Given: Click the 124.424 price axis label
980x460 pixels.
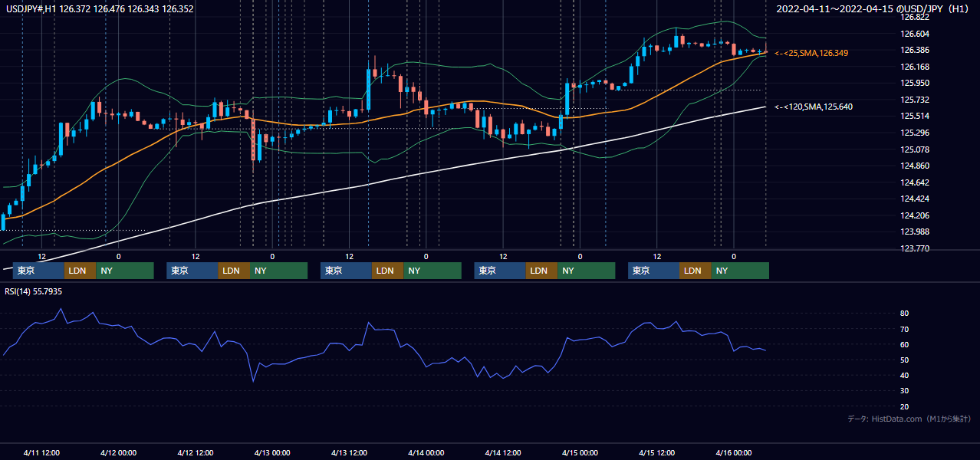Looking at the screenshot, I should coord(915,199).
